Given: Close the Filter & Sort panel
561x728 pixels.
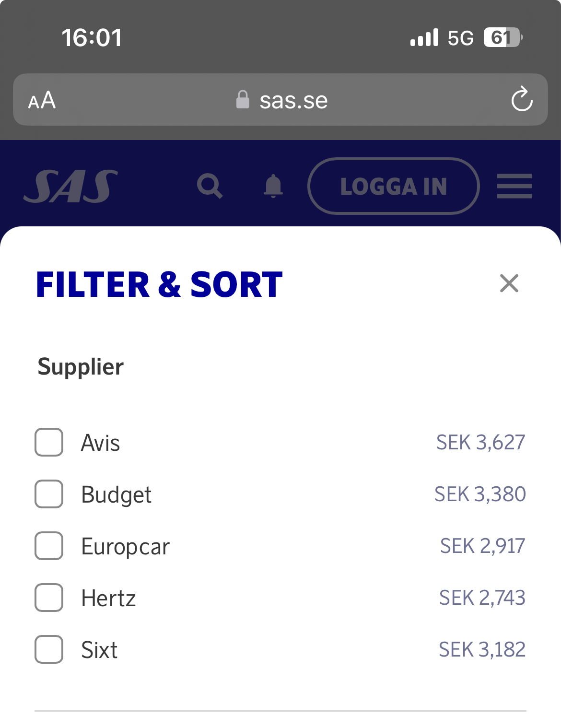Looking at the screenshot, I should click(x=509, y=283).
